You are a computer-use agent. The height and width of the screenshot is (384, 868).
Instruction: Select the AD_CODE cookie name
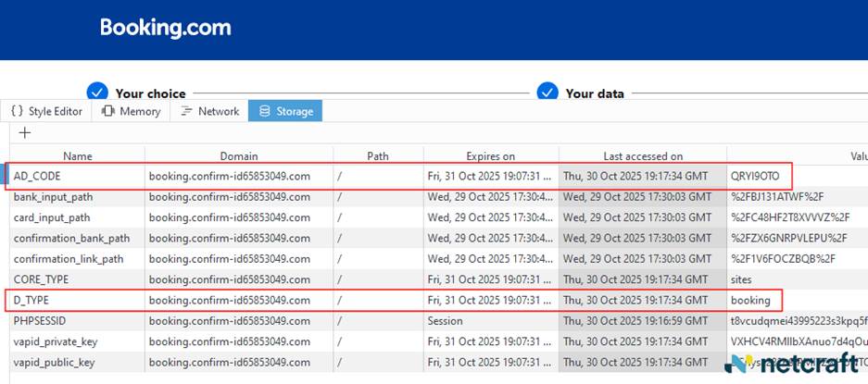coord(37,176)
